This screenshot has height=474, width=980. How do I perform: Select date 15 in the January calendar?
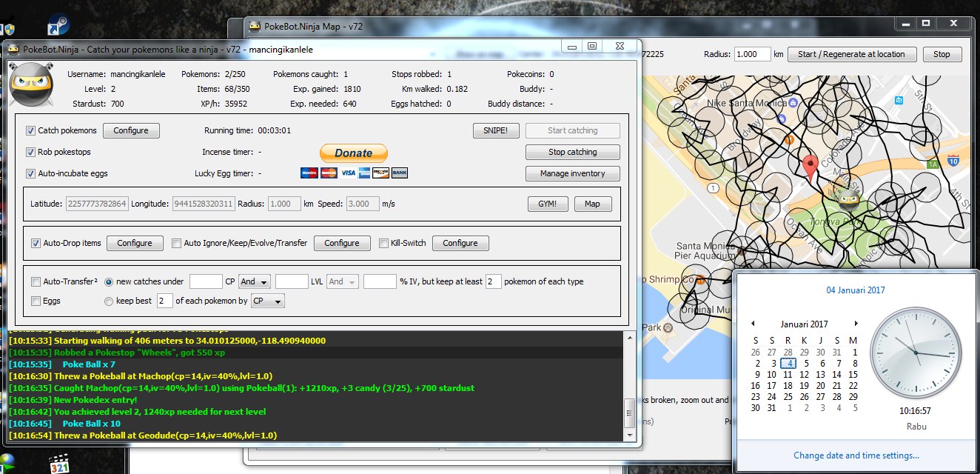853,375
